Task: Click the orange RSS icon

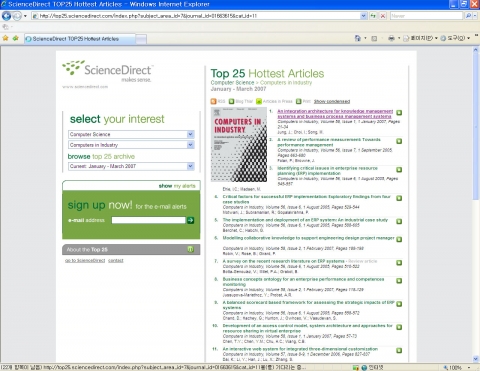Action: 213,101
